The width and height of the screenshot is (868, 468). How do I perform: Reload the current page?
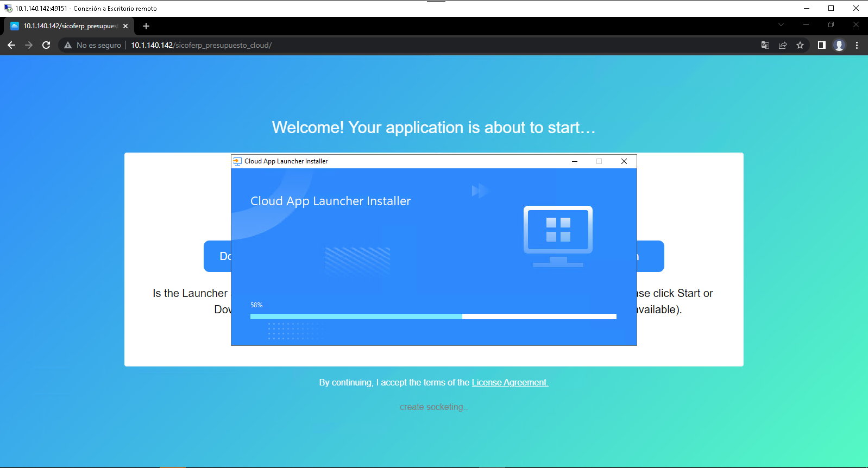[46, 45]
